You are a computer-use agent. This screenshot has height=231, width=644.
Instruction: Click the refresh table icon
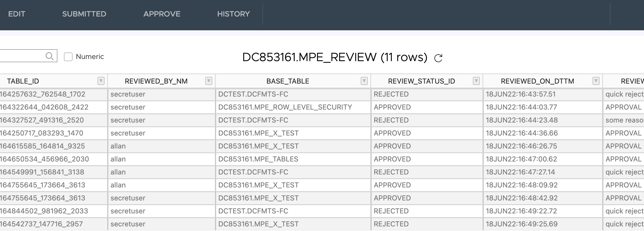[x=438, y=58]
